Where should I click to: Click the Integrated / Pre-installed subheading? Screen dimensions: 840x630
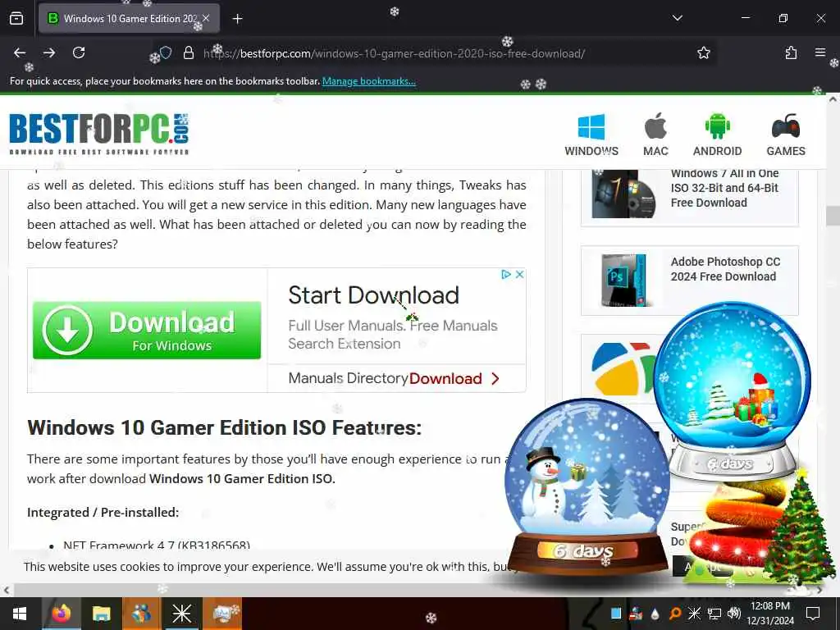(103, 513)
